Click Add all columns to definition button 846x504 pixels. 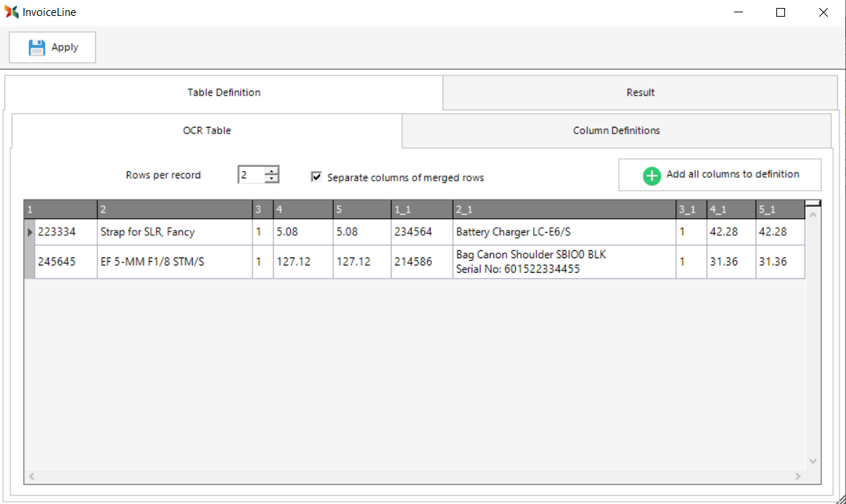pyautogui.click(x=720, y=175)
